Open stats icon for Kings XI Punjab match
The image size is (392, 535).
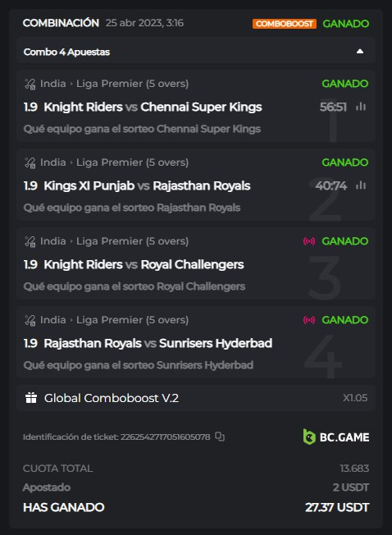(x=361, y=185)
